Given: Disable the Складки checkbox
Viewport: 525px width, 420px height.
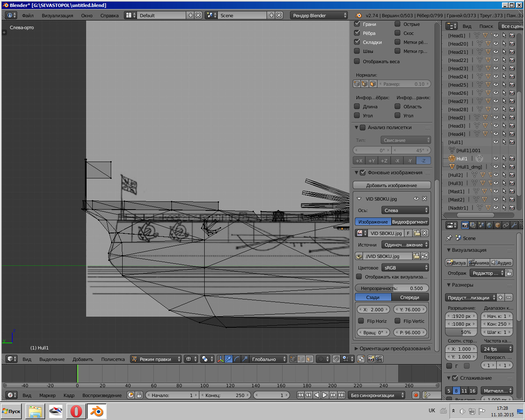Looking at the screenshot, I should point(357,42).
